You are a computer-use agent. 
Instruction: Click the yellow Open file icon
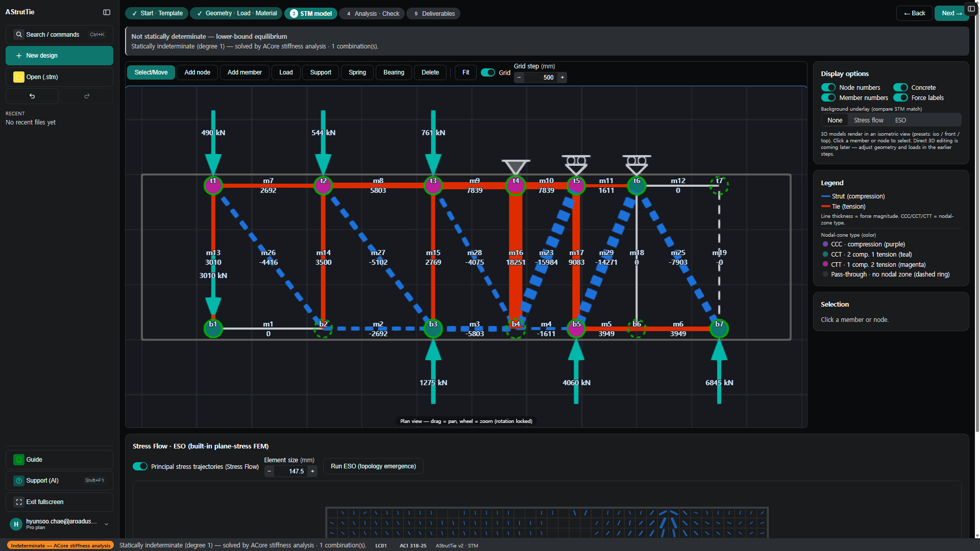tap(19, 77)
